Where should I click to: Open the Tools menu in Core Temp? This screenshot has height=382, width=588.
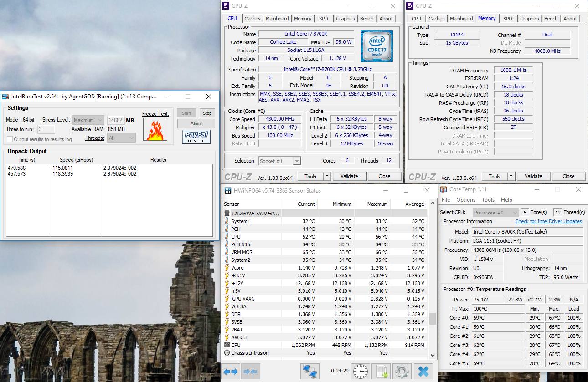click(x=488, y=200)
